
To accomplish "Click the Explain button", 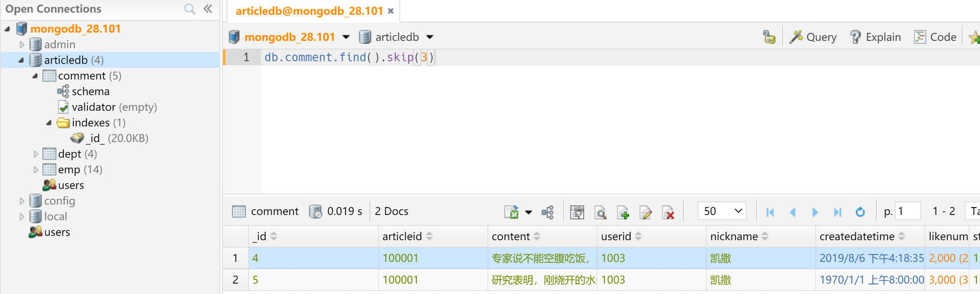I will pyautogui.click(x=875, y=37).
